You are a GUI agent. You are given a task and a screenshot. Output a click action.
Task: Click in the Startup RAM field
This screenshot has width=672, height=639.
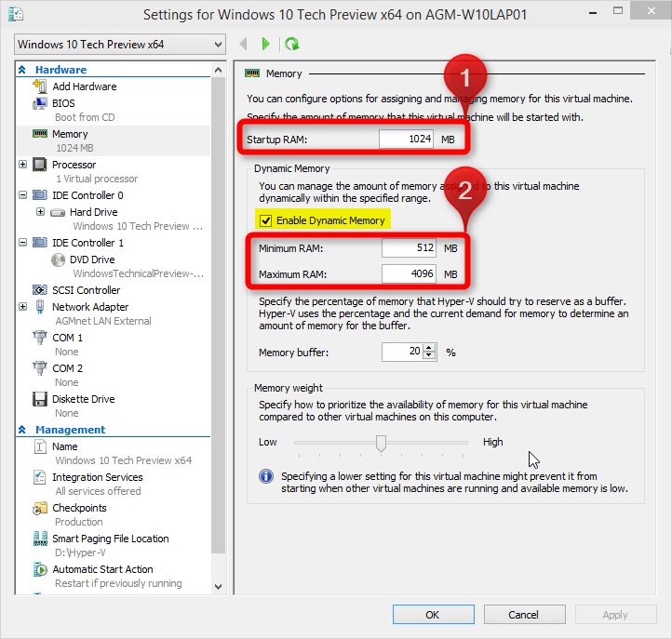407,140
